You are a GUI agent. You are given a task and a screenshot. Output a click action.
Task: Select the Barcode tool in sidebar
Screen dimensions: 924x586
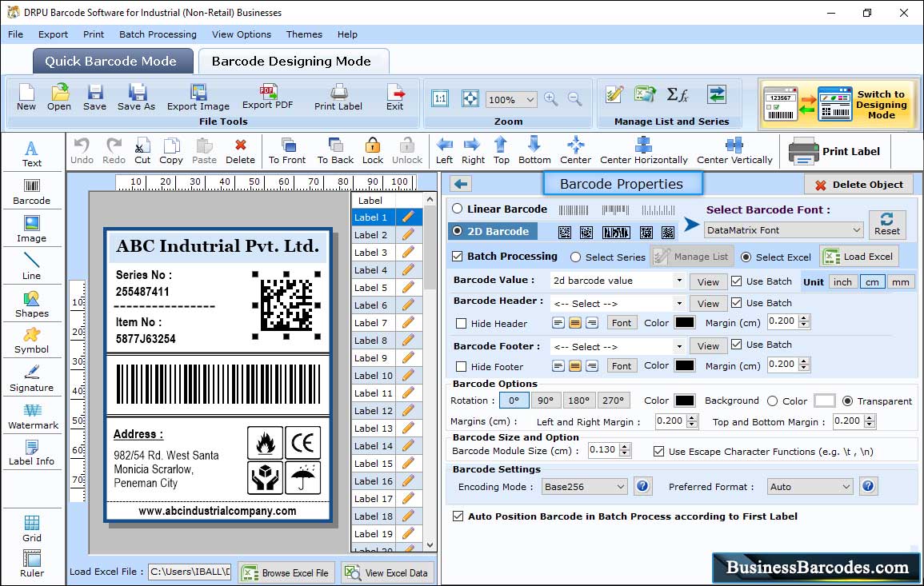[31, 192]
